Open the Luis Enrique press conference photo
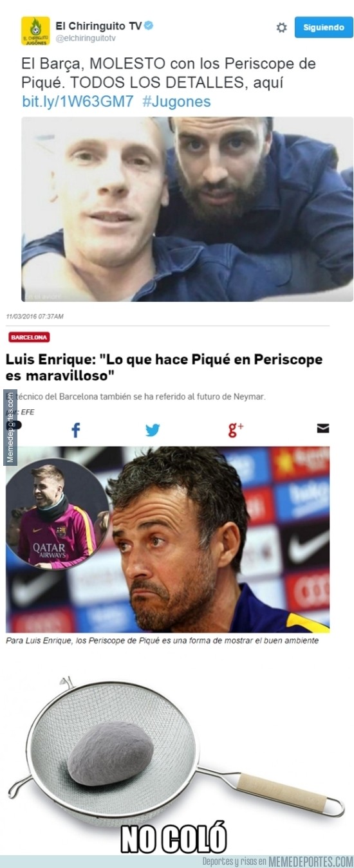The width and height of the screenshot is (354, 868). tap(168, 539)
